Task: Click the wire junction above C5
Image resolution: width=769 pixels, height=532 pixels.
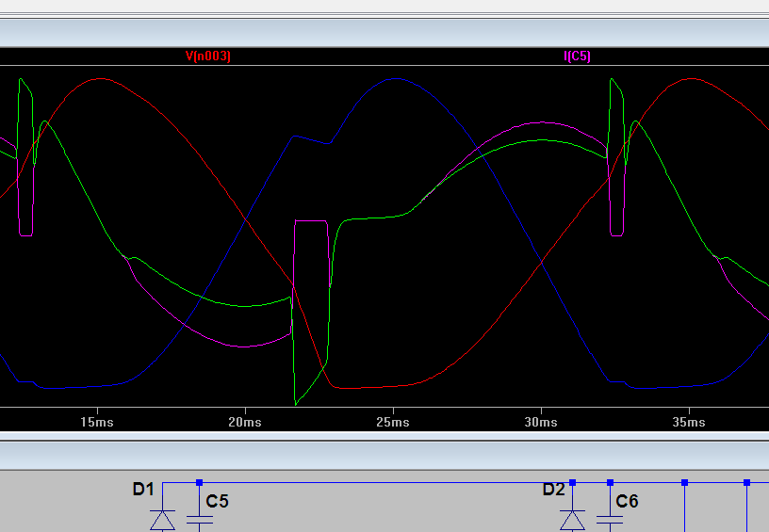Action: [199, 482]
